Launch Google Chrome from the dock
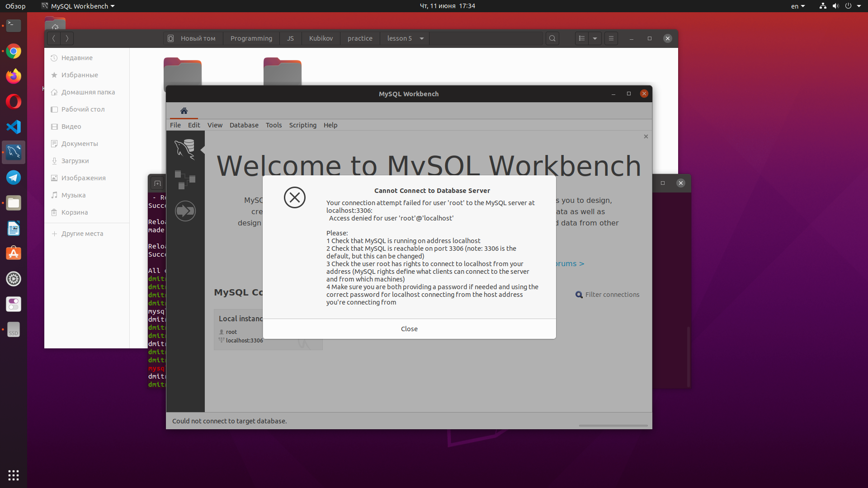 14,51
